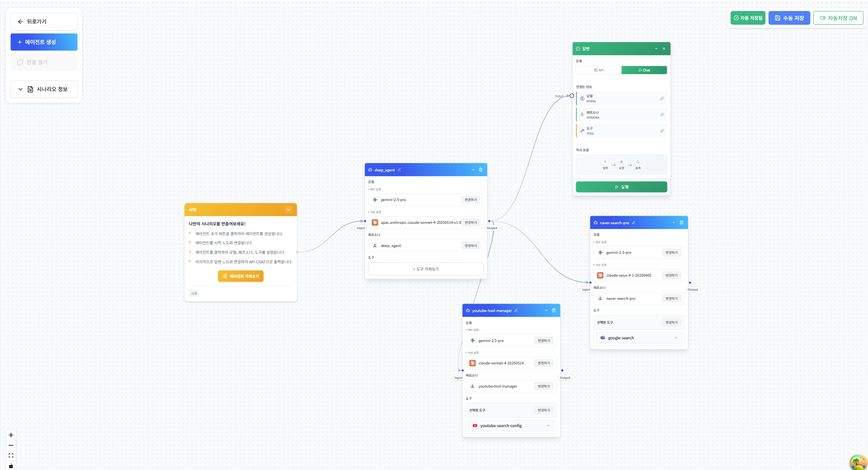Image resolution: width=868 pixels, height=470 pixels.
Task: Toggle the 자동저장 ON switch
Action: [838, 18]
